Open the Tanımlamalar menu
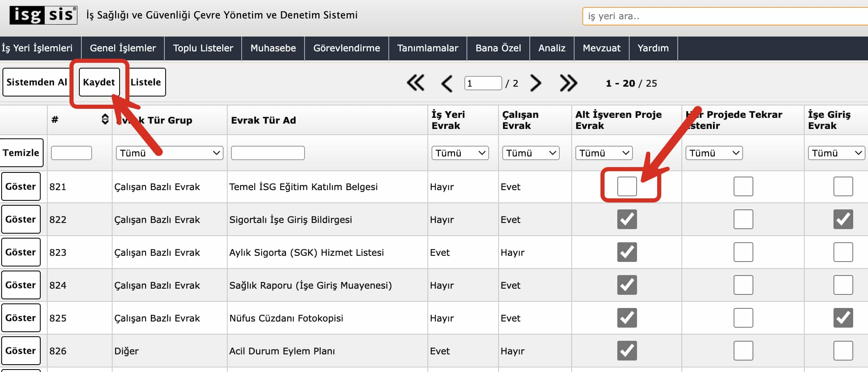 pos(427,48)
